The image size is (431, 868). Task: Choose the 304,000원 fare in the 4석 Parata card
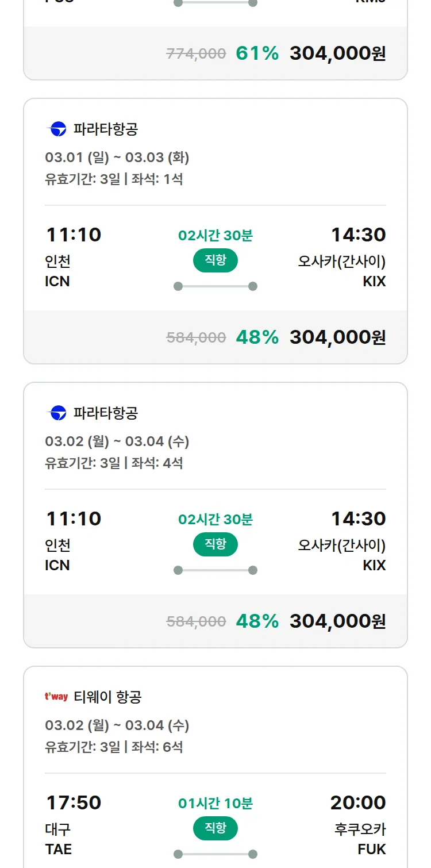pos(337,621)
